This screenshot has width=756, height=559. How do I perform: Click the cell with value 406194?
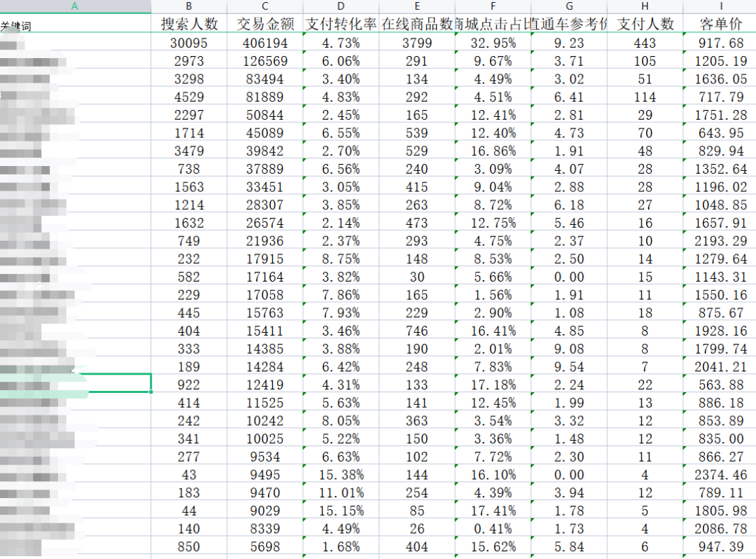click(265, 43)
